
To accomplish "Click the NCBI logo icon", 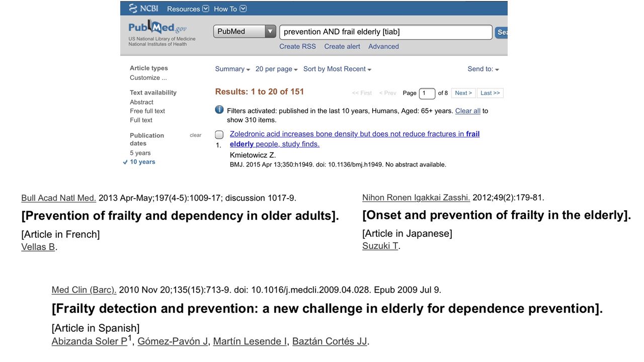I will (133, 9).
